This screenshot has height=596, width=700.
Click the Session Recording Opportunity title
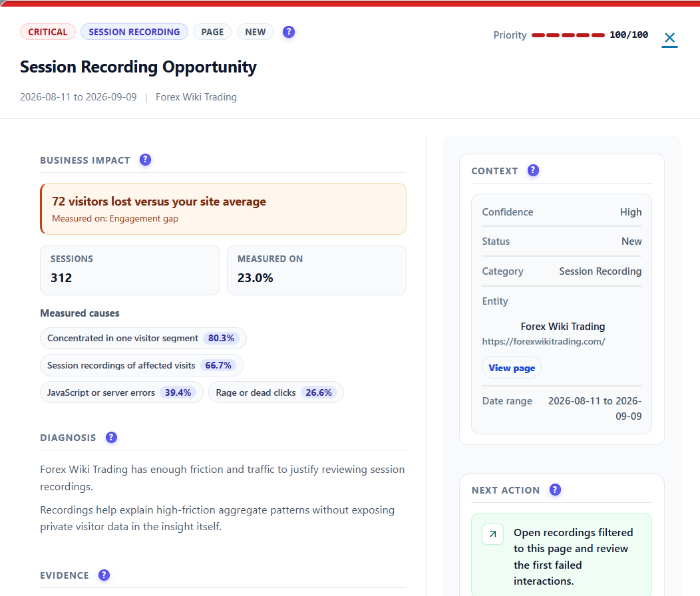point(138,67)
